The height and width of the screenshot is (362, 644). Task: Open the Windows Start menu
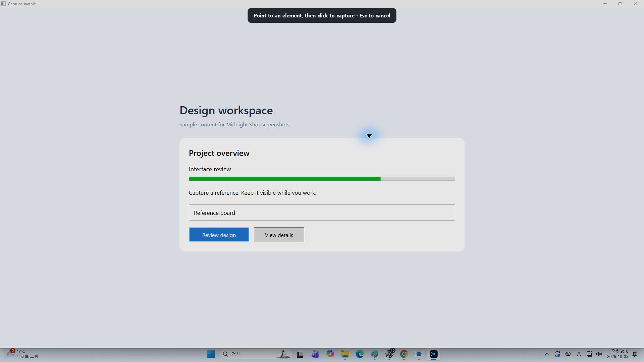coord(211,354)
